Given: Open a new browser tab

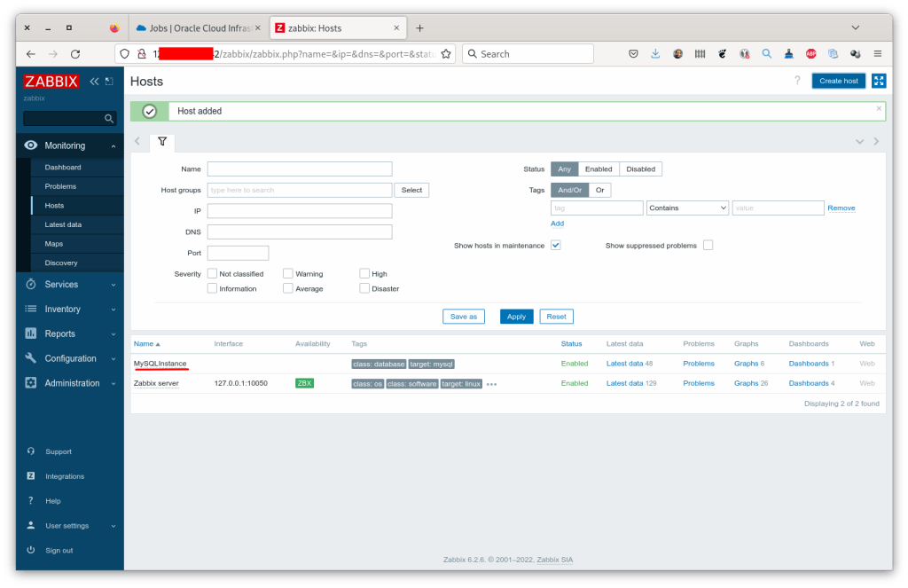Looking at the screenshot, I should [419, 27].
